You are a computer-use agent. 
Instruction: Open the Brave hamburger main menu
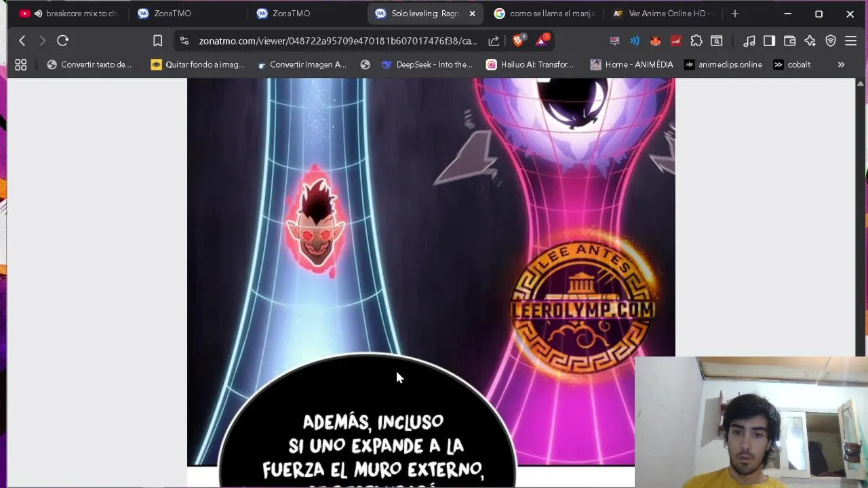click(x=851, y=41)
